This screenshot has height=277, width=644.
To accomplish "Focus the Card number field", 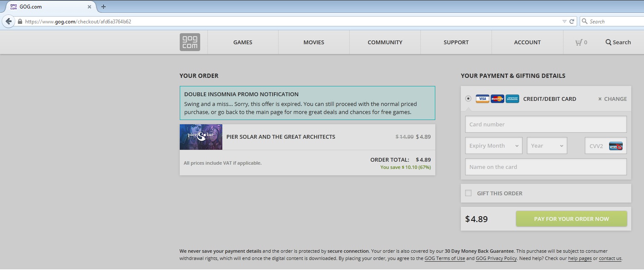I will click(x=546, y=124).
